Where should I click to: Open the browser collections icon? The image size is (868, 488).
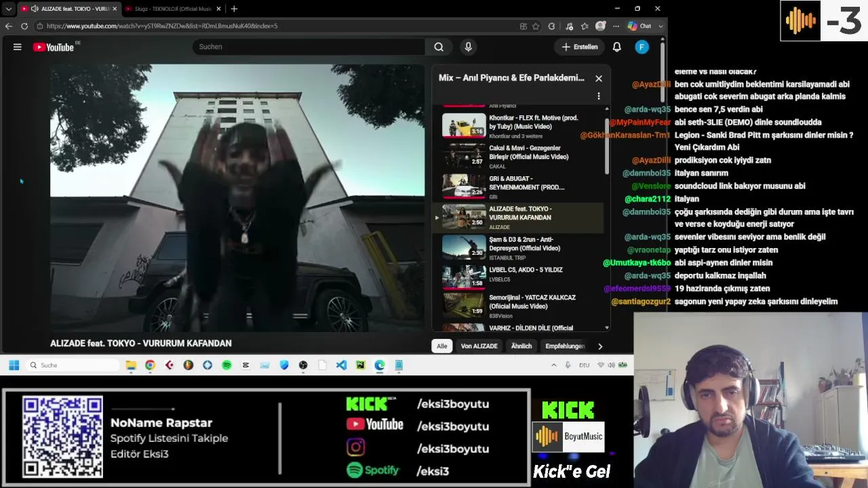coord(585,26)
